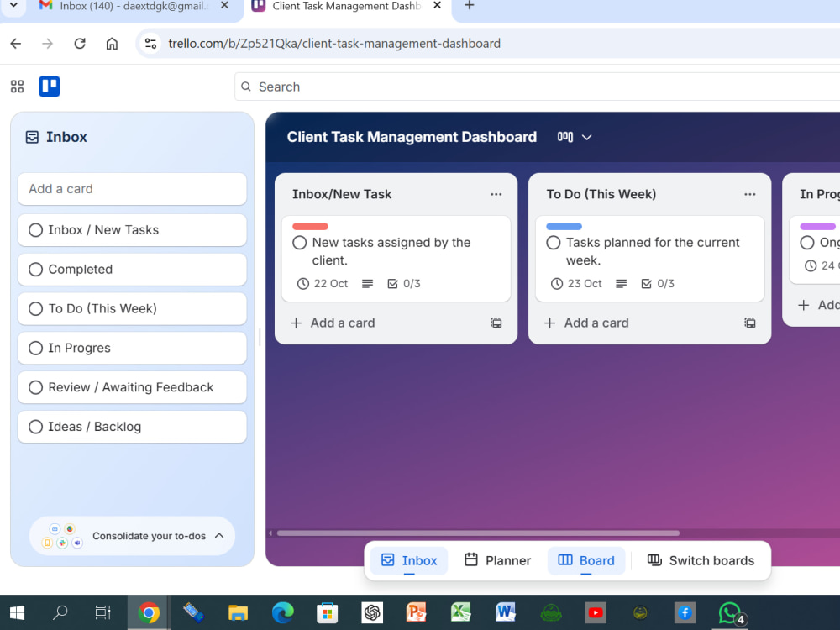Viewport: 840px width, 630px height.
Task: Open Excel from the taskbar
Action: pos(460,612)
